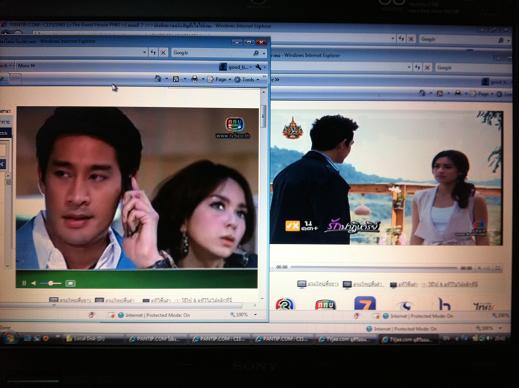The width and height of the screenshot is (519, 388).
Task: Pause the left video player
Action: pos(24,283)
